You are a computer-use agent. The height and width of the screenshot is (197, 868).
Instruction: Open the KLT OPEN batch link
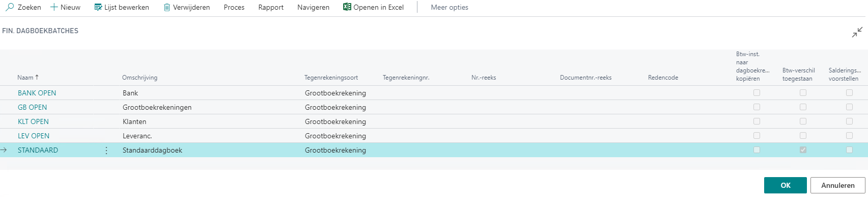[x=34, y=121]
